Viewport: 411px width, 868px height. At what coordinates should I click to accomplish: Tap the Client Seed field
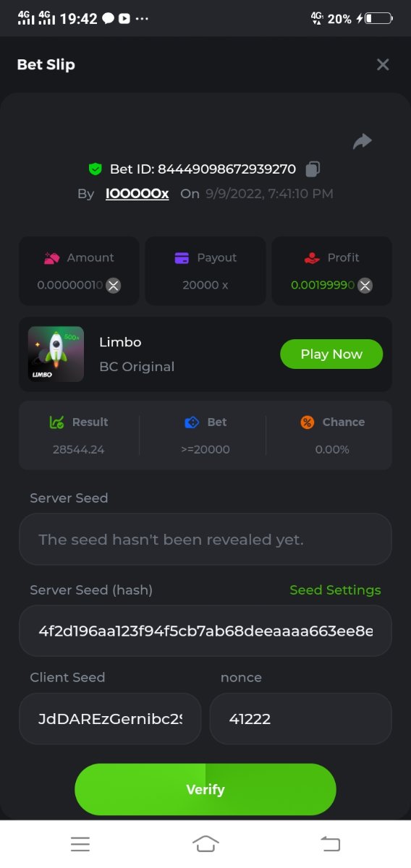[110, 718]
